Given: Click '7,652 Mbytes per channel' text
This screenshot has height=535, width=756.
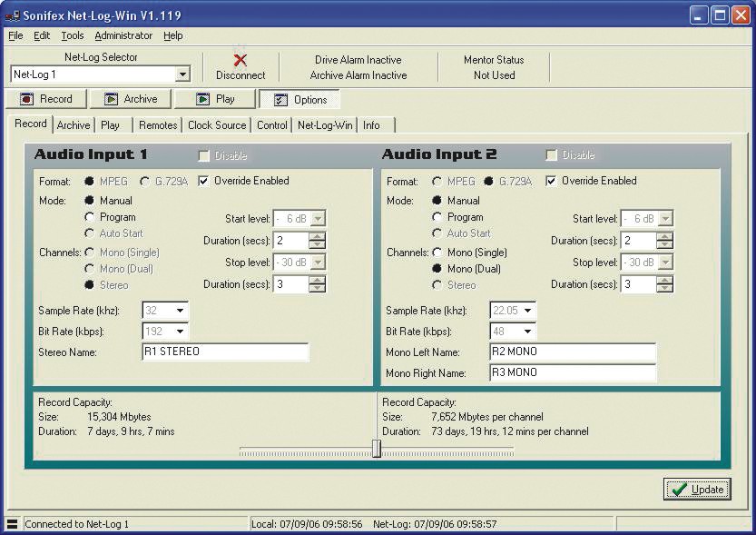Looking at the screenshot, I should click(487, 417).
